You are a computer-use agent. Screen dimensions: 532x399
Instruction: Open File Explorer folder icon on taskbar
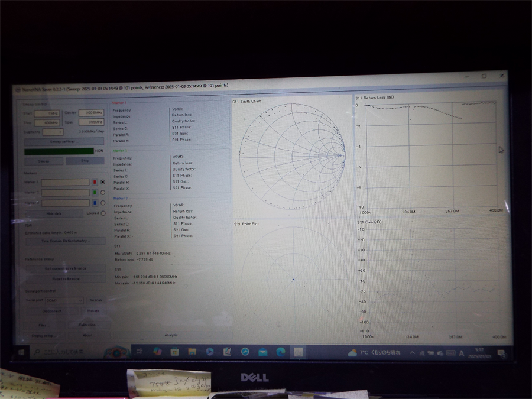[192, 352]
